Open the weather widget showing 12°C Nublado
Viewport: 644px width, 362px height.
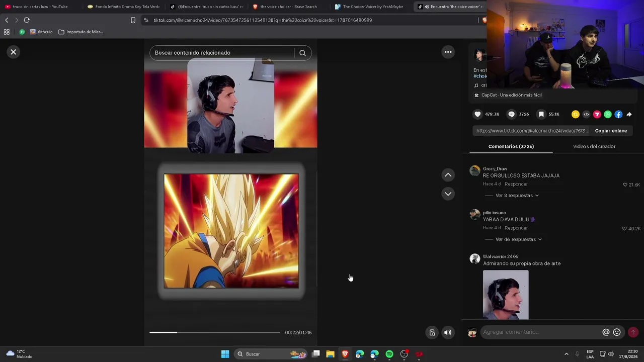click(18, 354)
